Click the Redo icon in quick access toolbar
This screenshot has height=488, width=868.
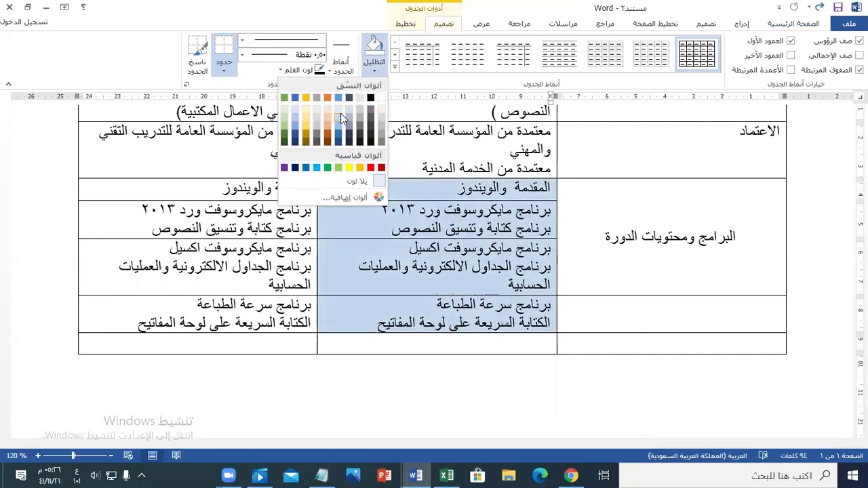794,7
